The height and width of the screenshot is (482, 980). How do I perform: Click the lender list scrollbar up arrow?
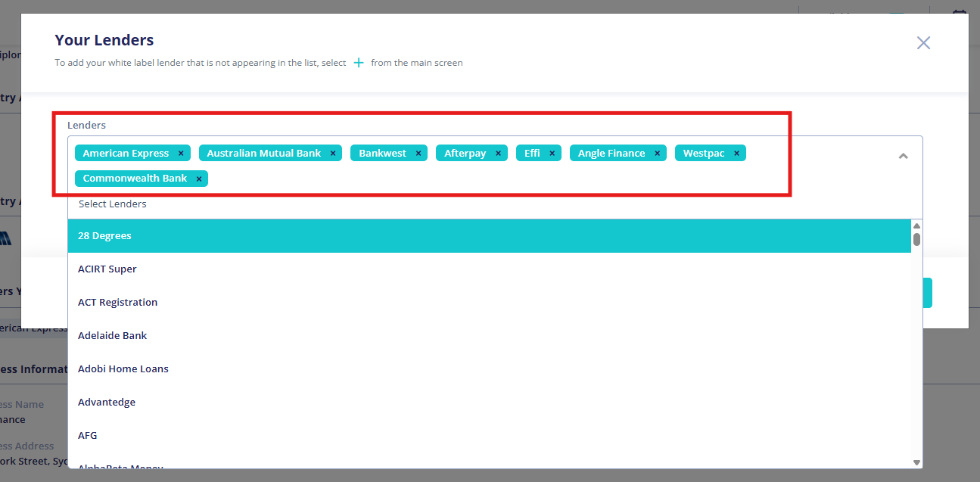(916, 225)
